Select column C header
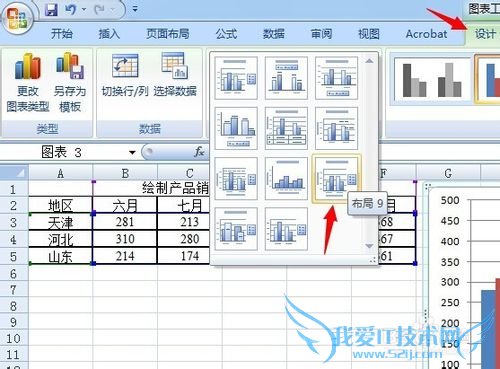The width and height of the screenshot is (500, 369). [x=190, y=173]
